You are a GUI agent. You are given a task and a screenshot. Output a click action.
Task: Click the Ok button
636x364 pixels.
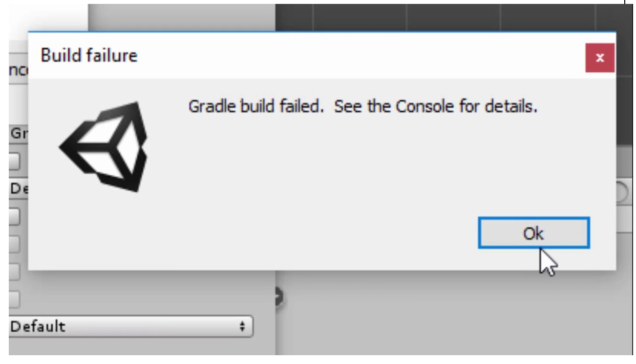click(x=534, y=233)
